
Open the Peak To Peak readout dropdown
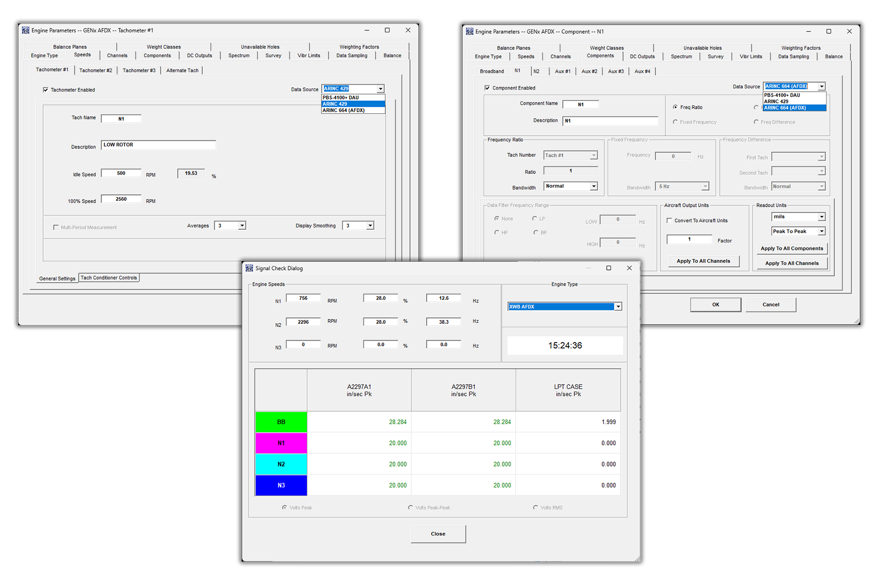[x=821, y=231]
